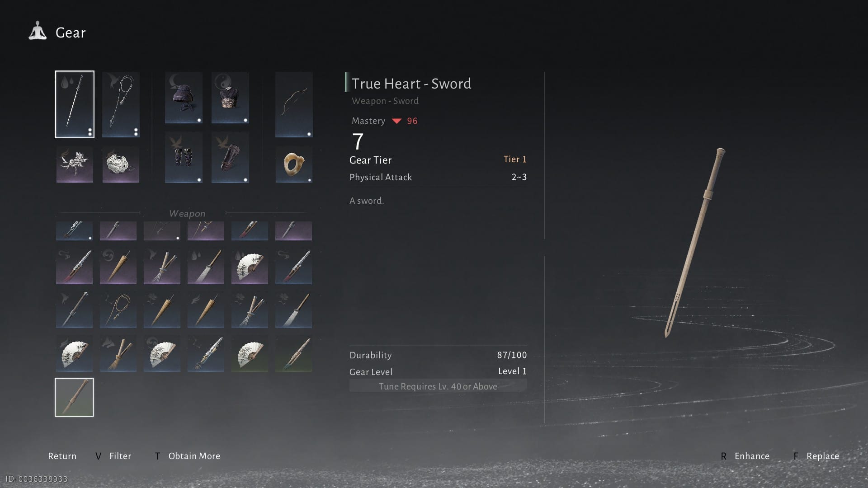Select the equipped sword weapon slot

coord(75,104)
